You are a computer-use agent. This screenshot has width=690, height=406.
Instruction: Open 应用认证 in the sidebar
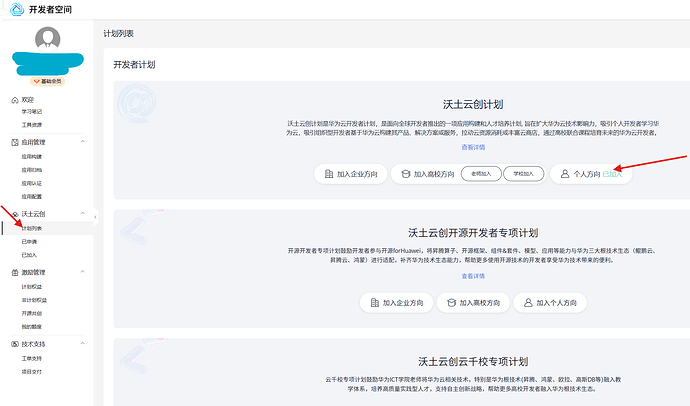pos(32,183)
